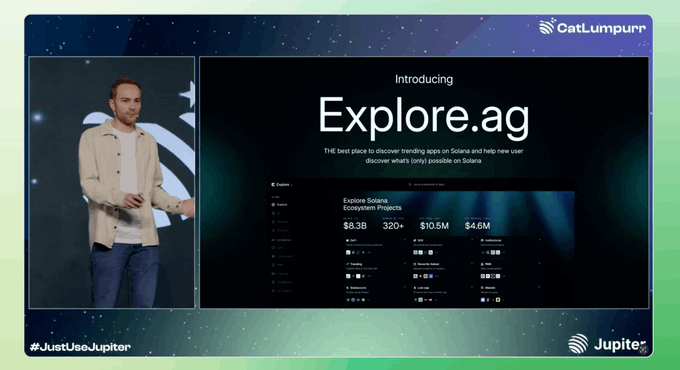Viewport: 680px width, 370px height.
Task: Click the CatLumpurr wordmark text
Action: pos(602,28)
